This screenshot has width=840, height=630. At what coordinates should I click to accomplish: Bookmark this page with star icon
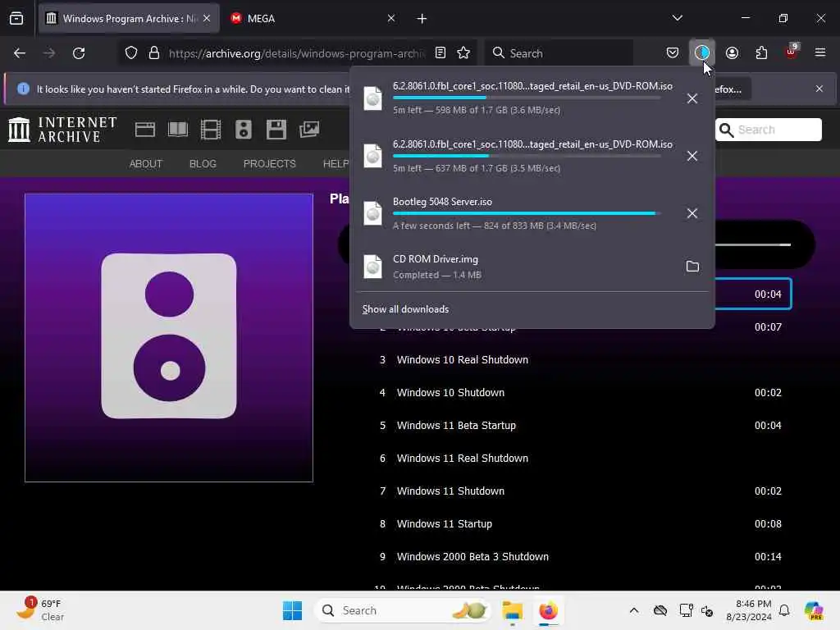click(x=463, y=53)
